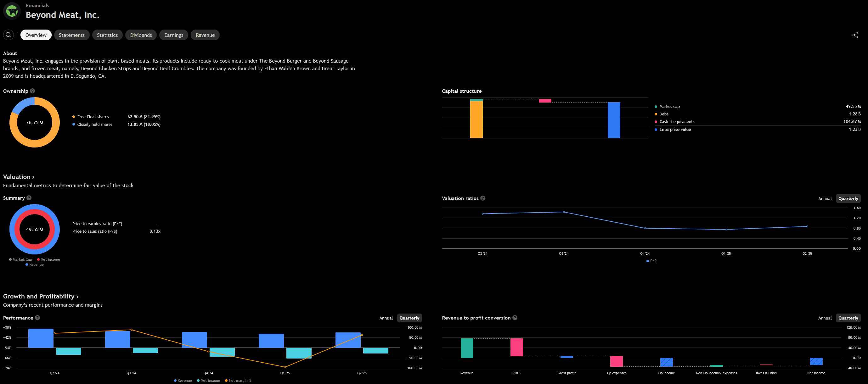Image resolution: width=868 pixels, height=384 pixels.
Task: Click the Performance help question-mark icon
Action: coord(37,318)
